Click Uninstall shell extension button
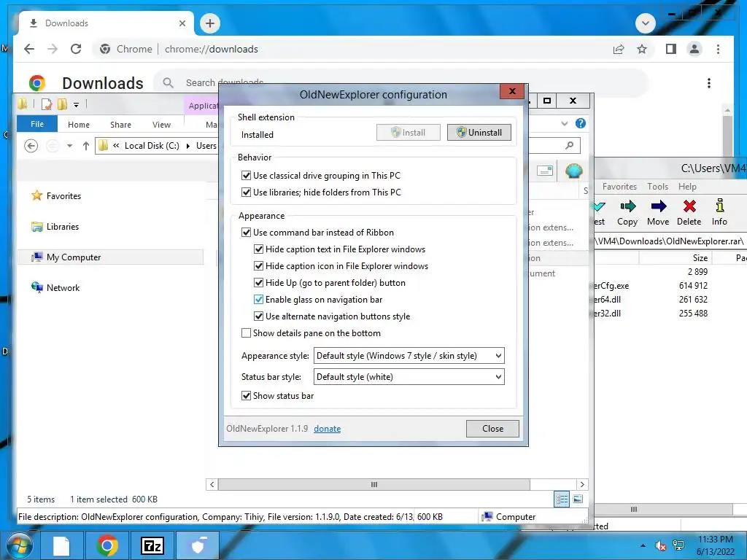 [479, 133]
